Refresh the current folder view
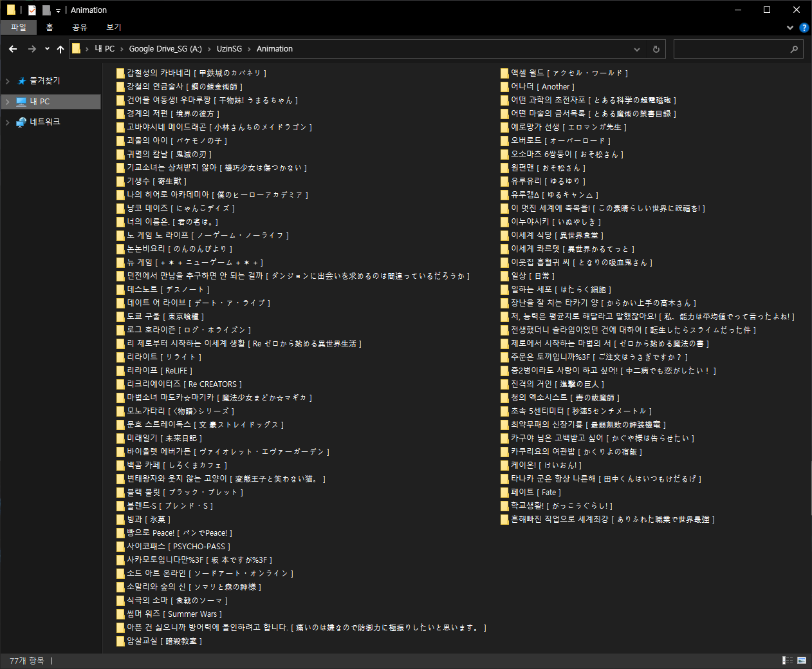This screenshot has height=669, width=812. point(656,49)
